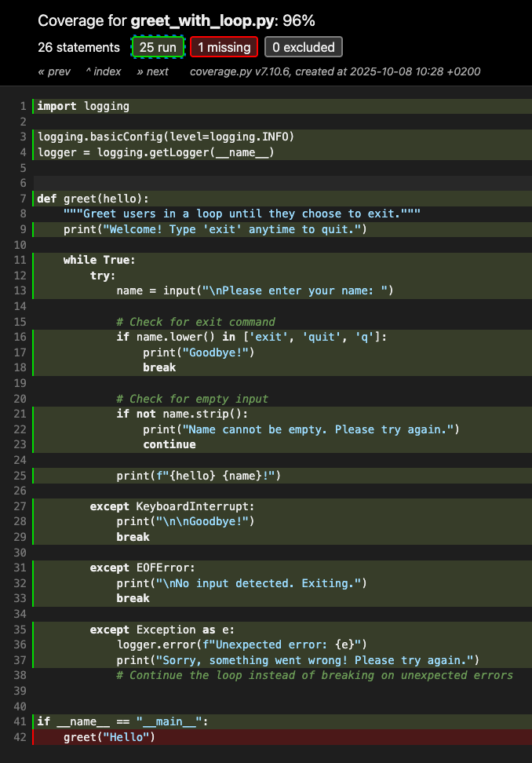Click the name = input(...) code line

(254, 290)
